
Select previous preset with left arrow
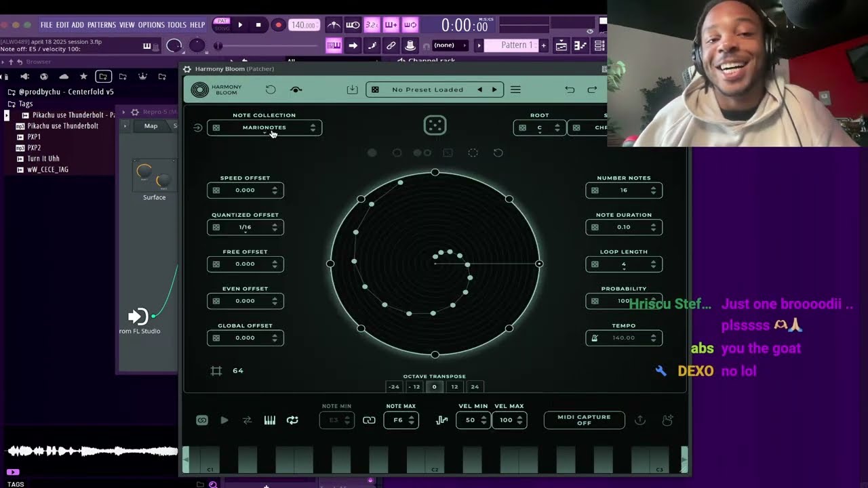[479, 89]
